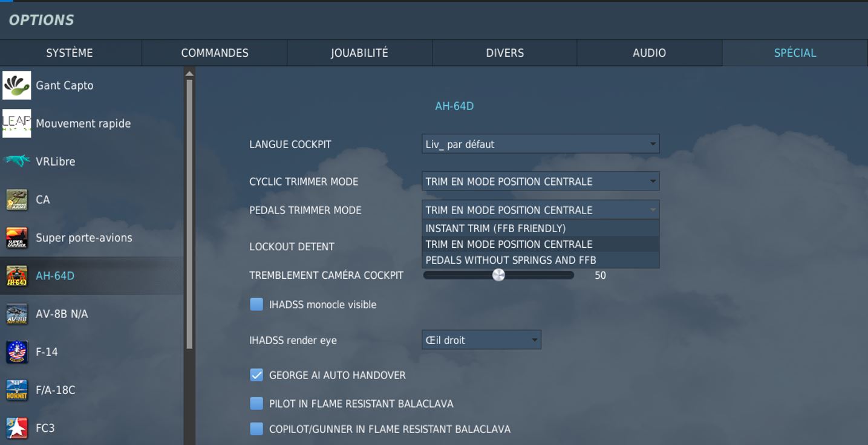Switch to the SPÉCIAL tab
Image resolution: width=868 pixels, height=445 pixels.
click(x=795, y=53)
